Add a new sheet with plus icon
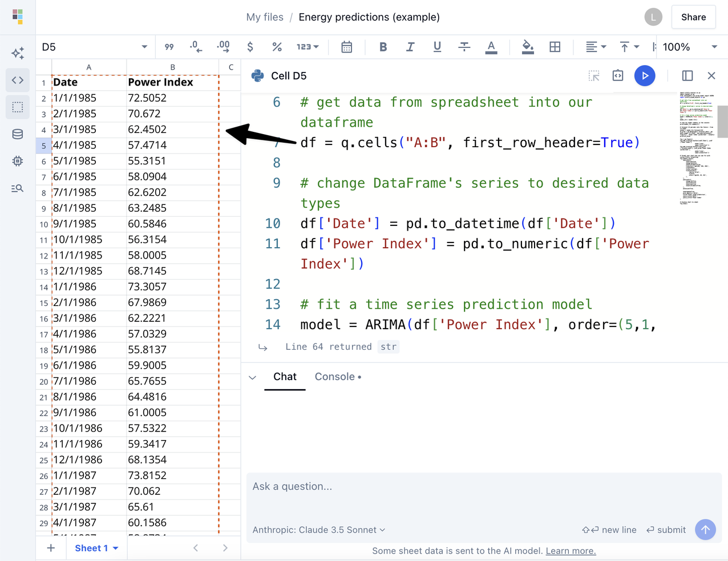Screen dimensions: 728x561 point(51,548)
